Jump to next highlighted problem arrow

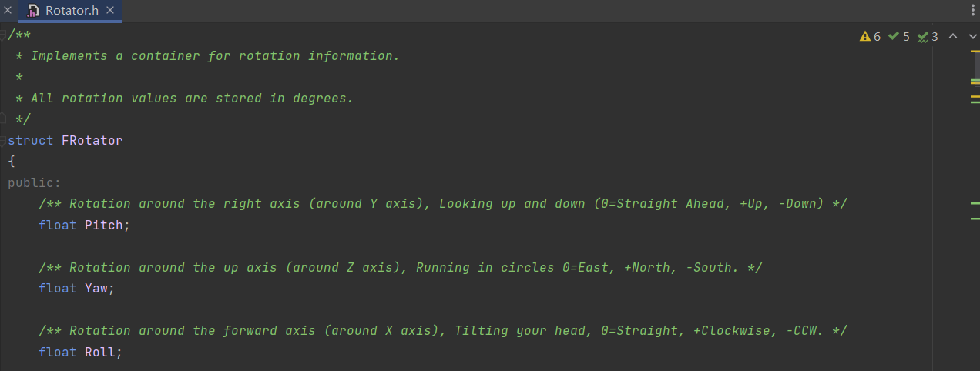coord(971,37)
